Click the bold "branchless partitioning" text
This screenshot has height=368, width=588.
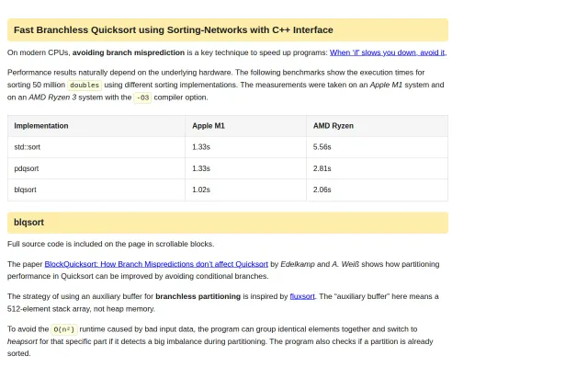coord(198,296)
